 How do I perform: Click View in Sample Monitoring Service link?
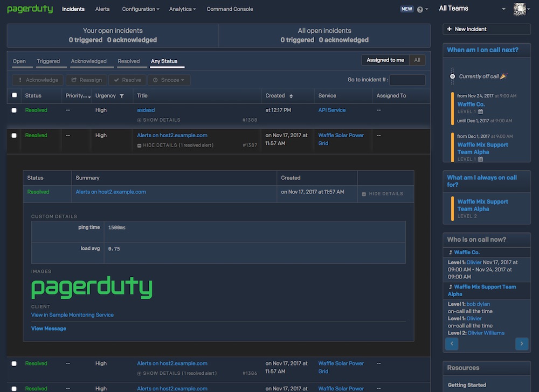coord(72,315)
